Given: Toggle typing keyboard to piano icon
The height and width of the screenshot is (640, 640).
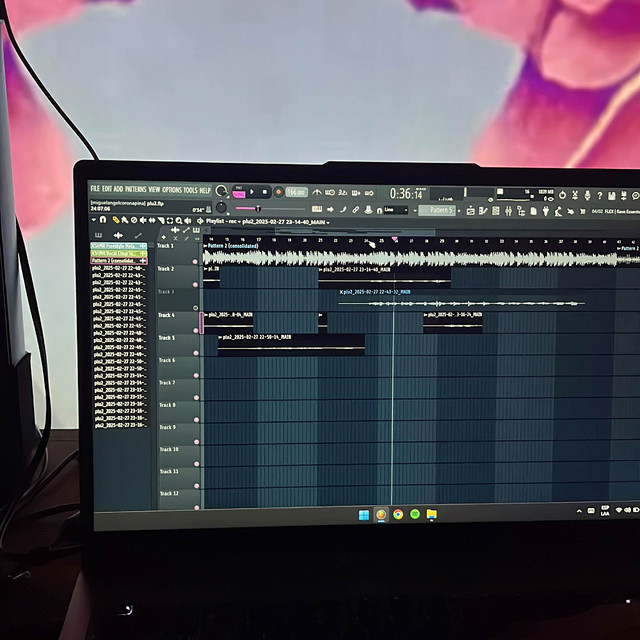Looking at the screenshot, I should (x=317, y=209).
